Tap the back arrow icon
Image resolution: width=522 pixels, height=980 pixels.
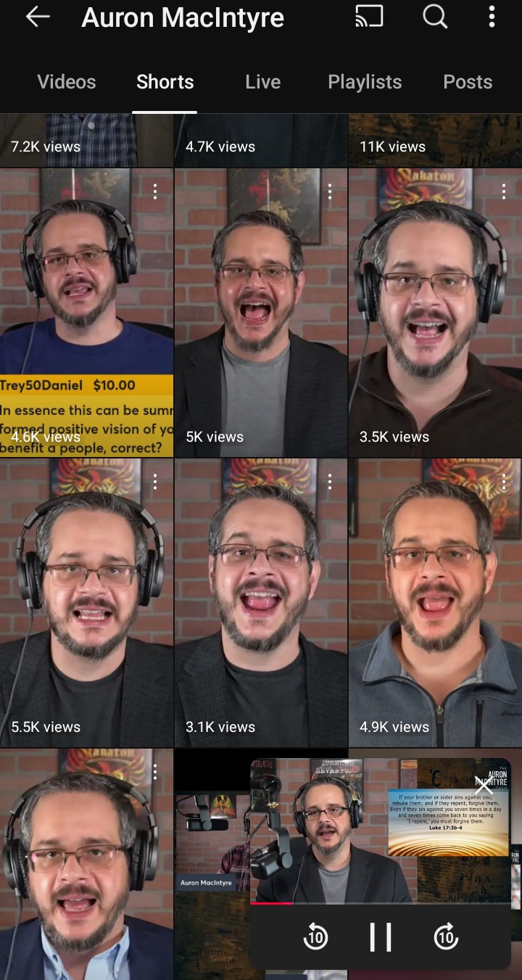[x=38, y=17]
